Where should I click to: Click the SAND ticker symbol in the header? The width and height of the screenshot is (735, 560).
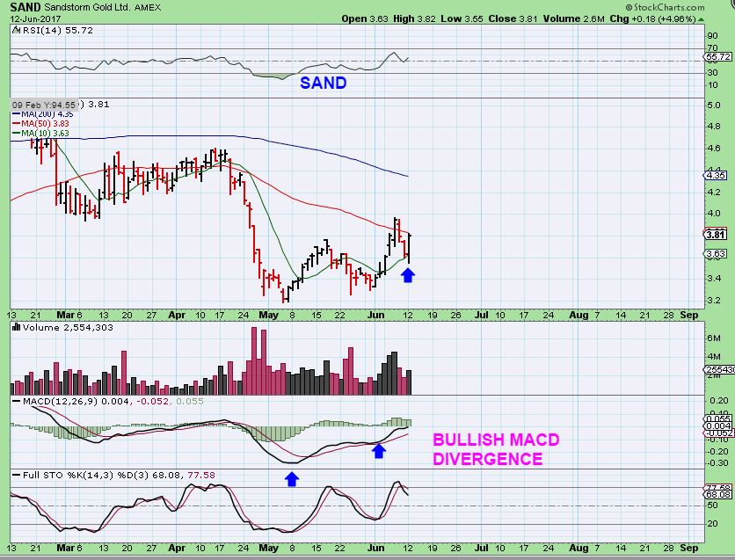coord(25,7)
